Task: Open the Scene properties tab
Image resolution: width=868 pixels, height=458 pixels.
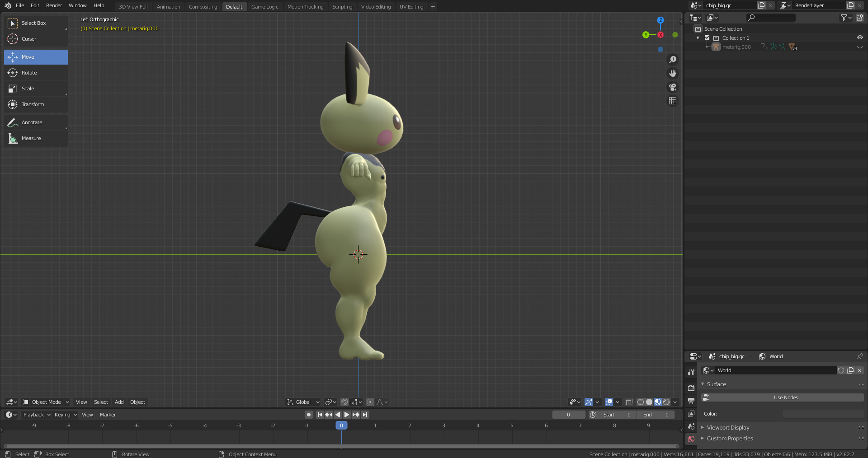Action: click(691, 426)
